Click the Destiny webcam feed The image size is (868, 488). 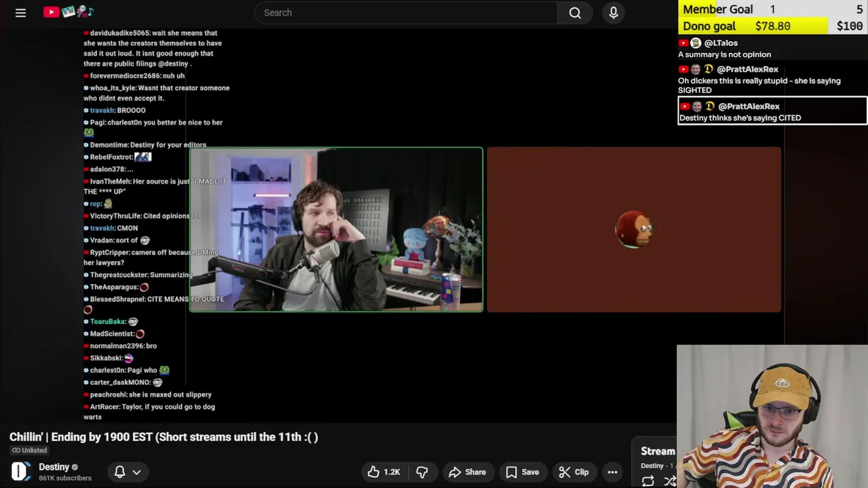[x=336, y=230]
